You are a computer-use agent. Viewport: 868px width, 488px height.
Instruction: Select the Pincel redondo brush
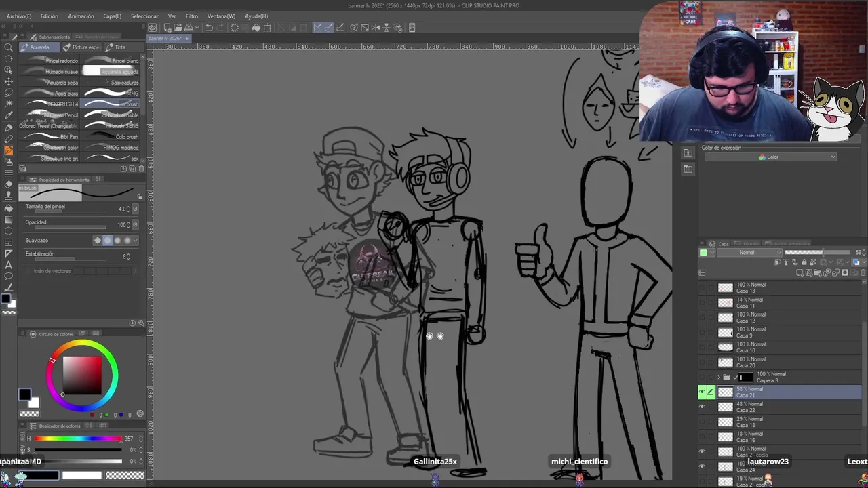51,61
